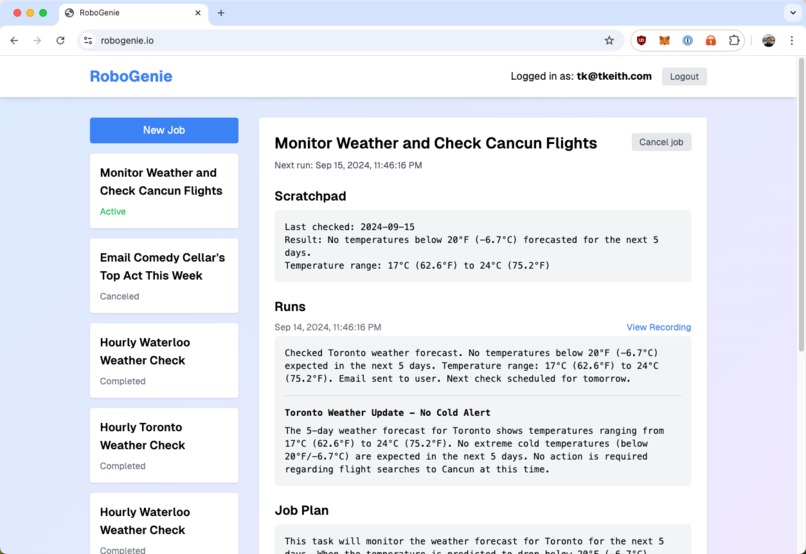
Task: Expand the tab search dropdown arrow
Action: pyautogui.click(x=793, y=13)
